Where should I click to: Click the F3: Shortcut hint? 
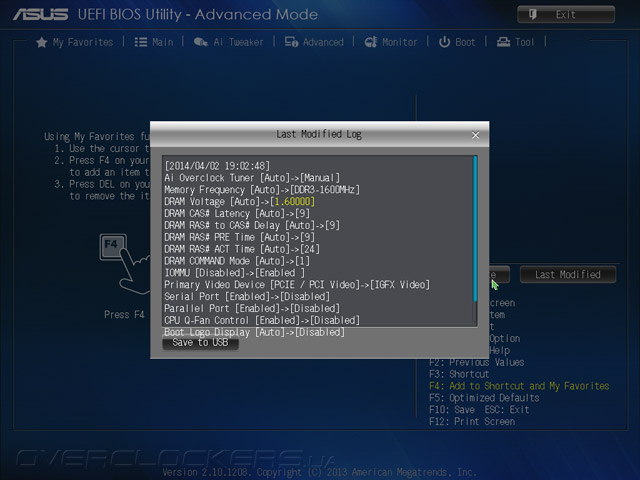(459, 374)
